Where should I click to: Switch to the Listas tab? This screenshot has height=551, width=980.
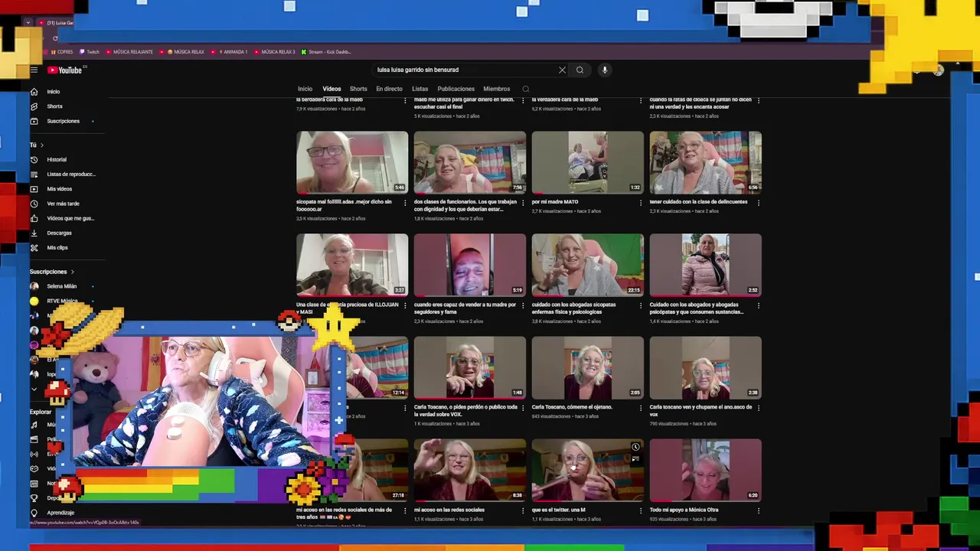tap(420, 89)
